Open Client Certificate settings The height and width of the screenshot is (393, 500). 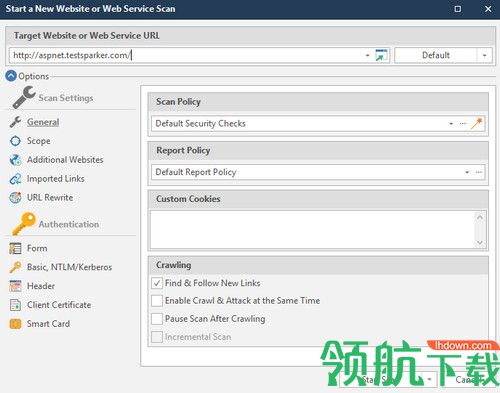click(59, 305)
